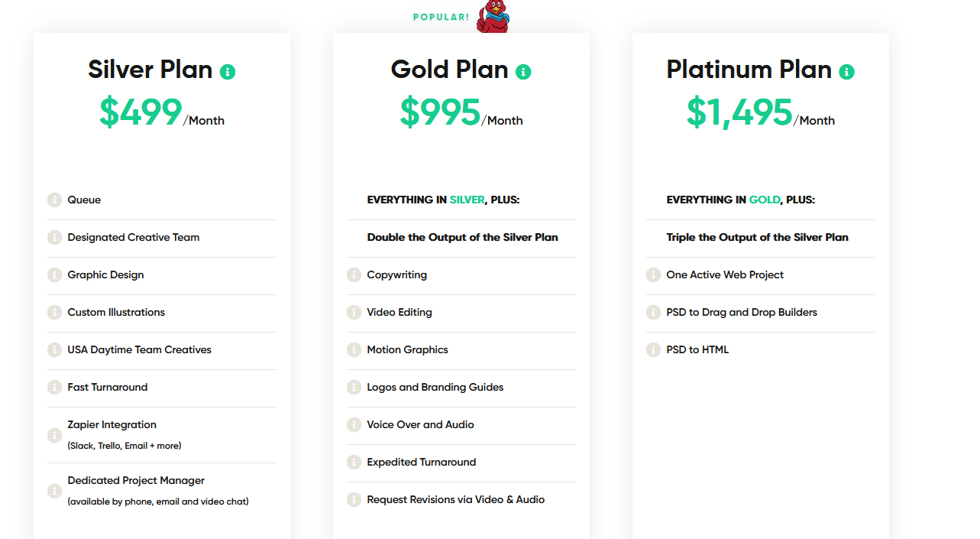The height and width of the screenshot is (539, 980).
Task: Click info icon for Designated Creative Team
Action: click(x=54, y=238)
